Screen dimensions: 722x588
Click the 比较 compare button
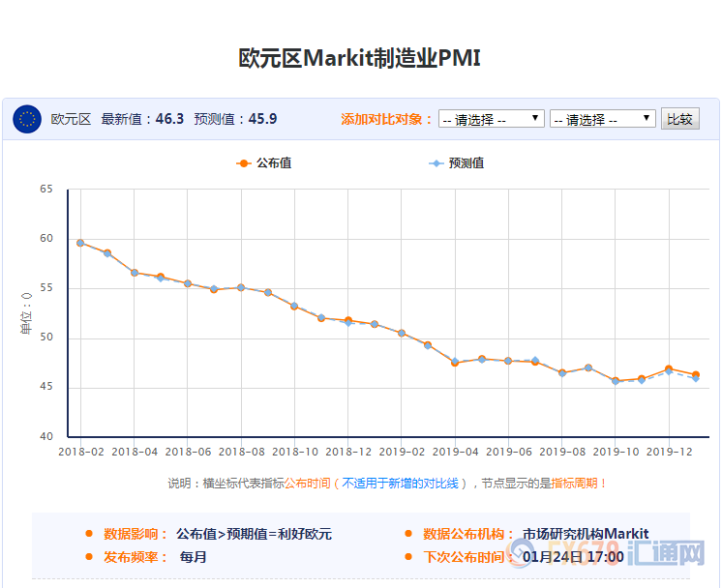coord(680,119)
